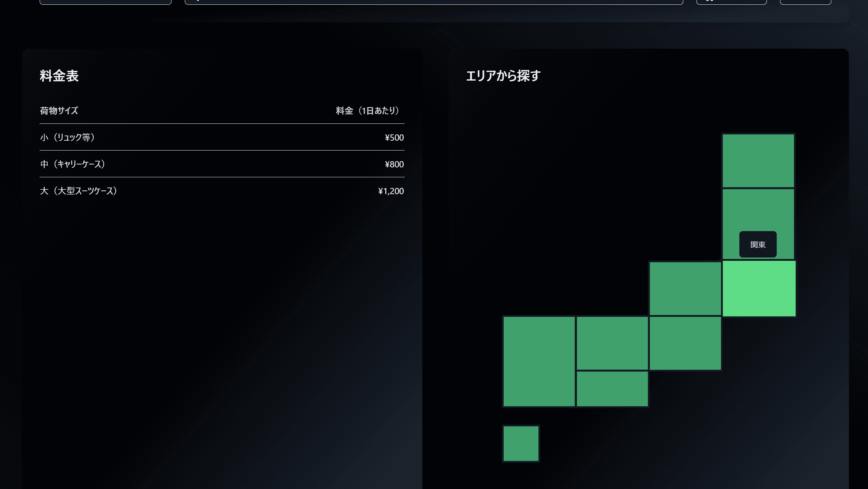The height and width of the screenshot is (489, 868).
Task: Click the 荷物サイズ column header
Action: pyautogui.click(x=59, y=111)
